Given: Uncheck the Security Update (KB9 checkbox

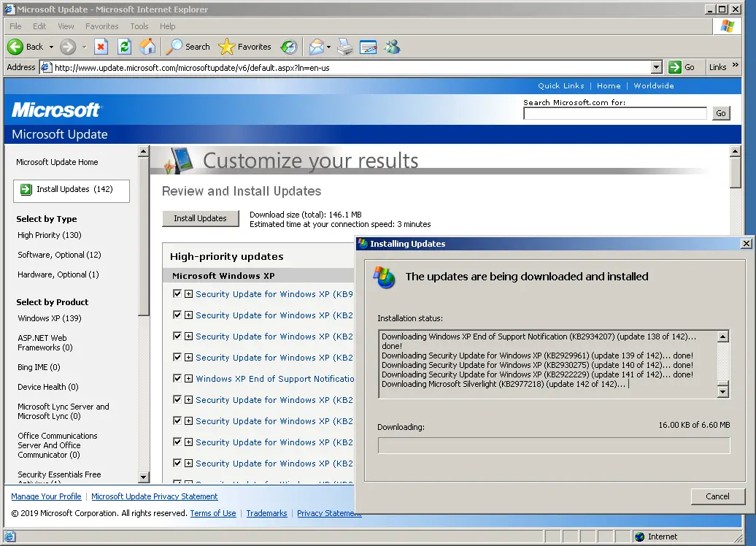Looking at the screenshot, I should 177,293.
